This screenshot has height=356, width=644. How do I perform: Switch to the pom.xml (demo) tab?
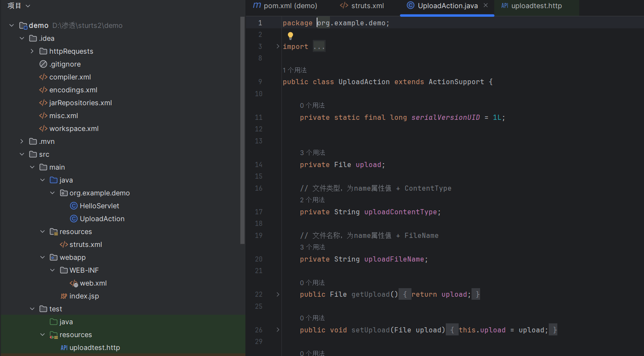[x=285, y=6]
